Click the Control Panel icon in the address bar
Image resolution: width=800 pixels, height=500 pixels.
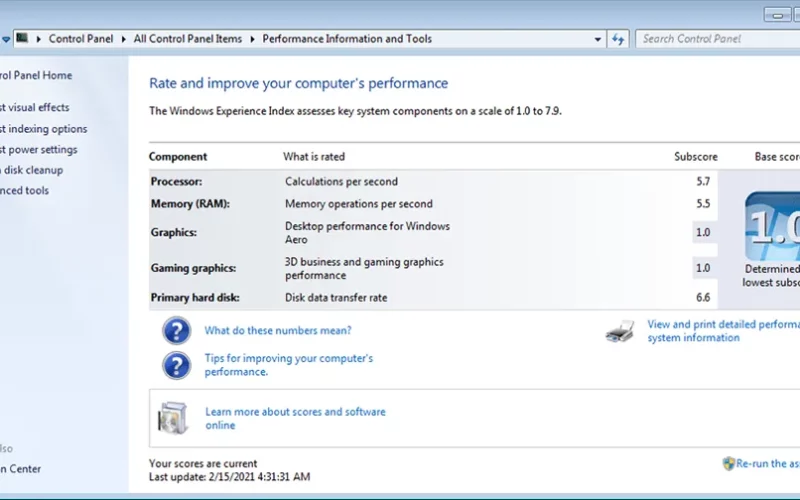click(22, 38)
